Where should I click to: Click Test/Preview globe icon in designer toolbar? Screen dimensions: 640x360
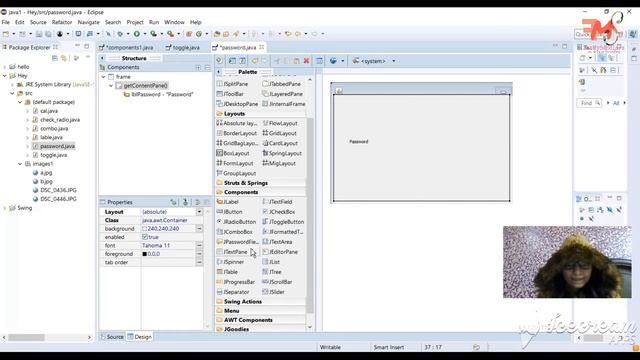pyautogui.click(x=333, y=61)
